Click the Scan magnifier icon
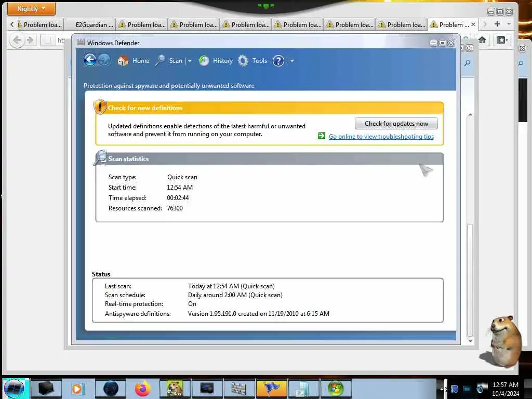532x399 pixels. pyautogui.click(x=160, y=61)
